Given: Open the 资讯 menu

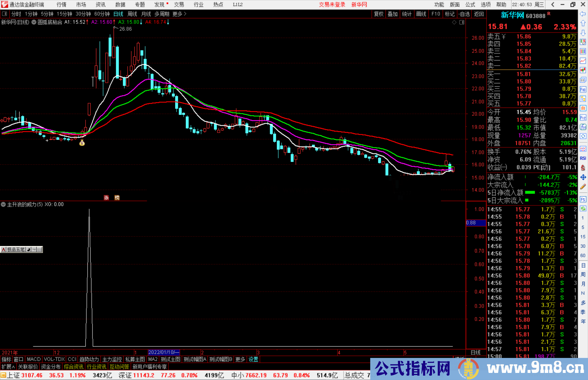Looking at the screenshot, I should point(101,5).
